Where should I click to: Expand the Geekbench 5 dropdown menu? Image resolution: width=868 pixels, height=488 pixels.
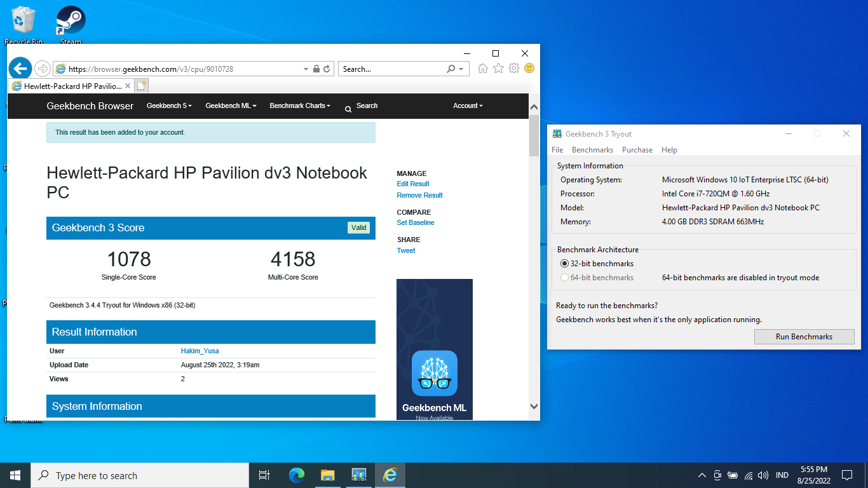click(169, 105)
